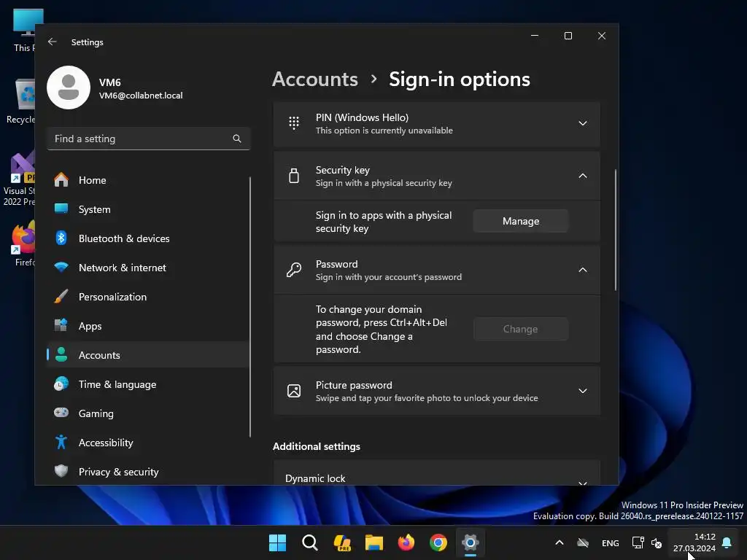747x560 pixels.
Task: Open the network display icon in the tray
Action: pos(638,542)
